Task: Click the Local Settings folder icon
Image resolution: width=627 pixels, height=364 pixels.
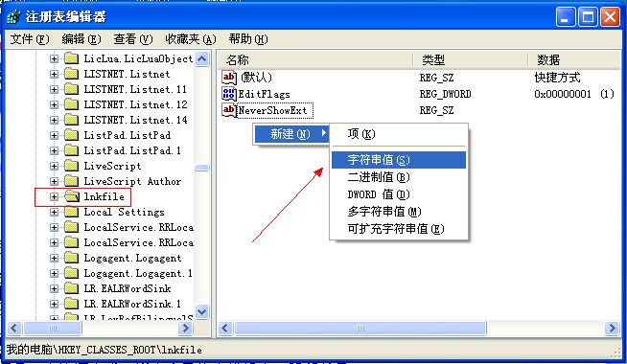Action: [x=71, y=212]
